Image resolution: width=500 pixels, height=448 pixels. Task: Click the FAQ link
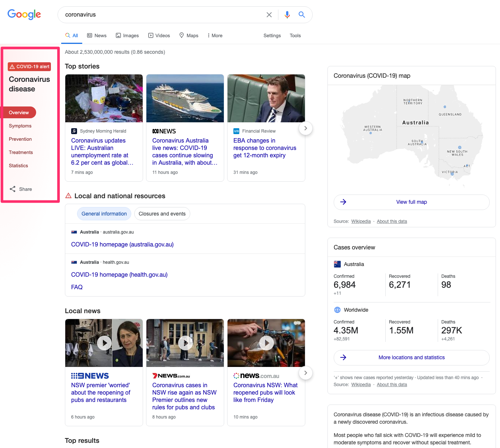(77, 287)
